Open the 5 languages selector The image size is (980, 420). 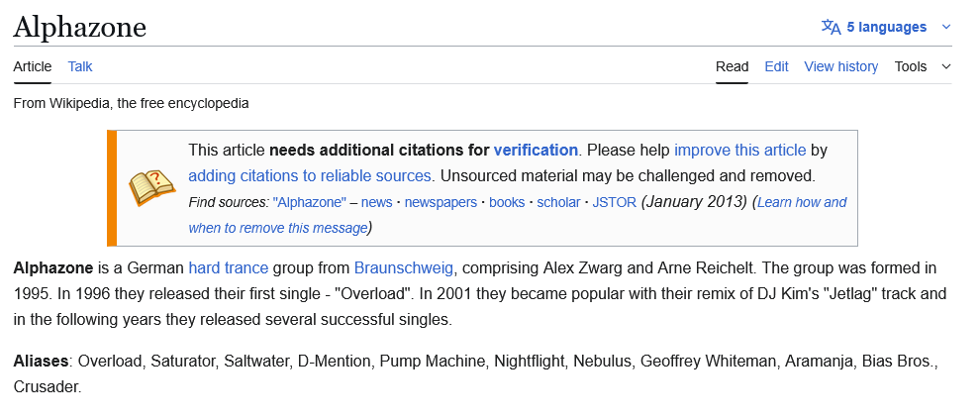pyautogui.click(x=886, y=27)
